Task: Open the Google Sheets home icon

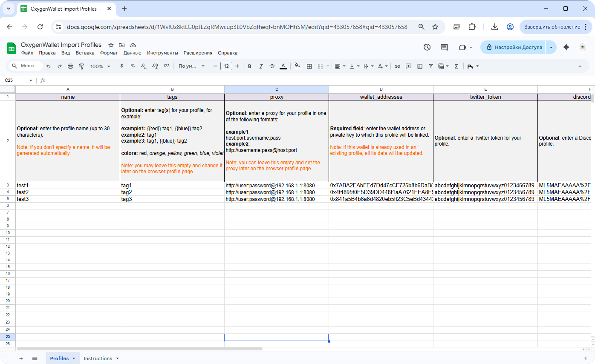Action: tap(12, 48)
